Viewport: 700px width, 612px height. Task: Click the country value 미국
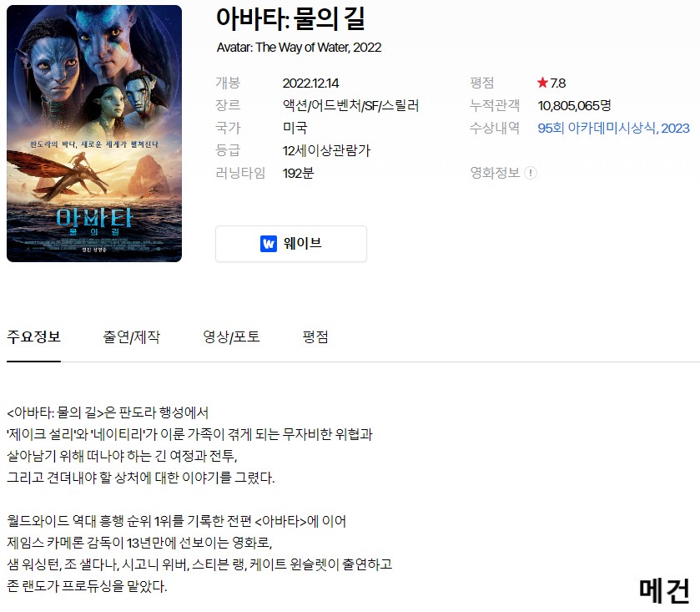point(295,129)
